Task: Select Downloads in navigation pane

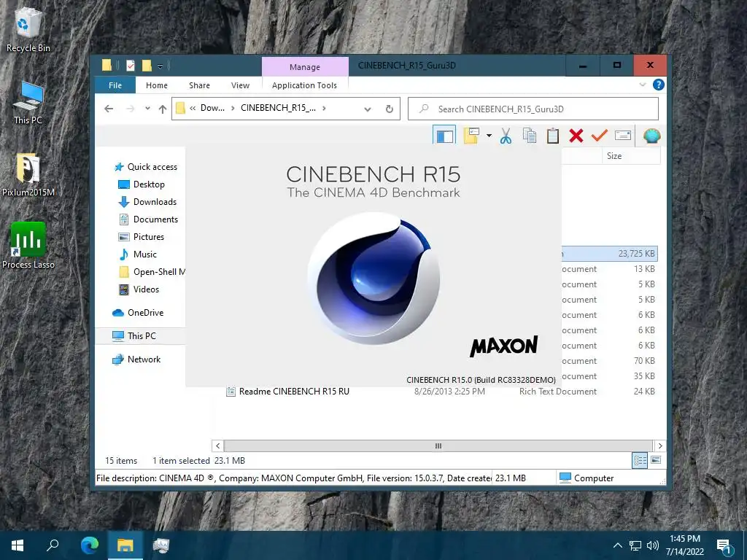Action: pos(147,202)
